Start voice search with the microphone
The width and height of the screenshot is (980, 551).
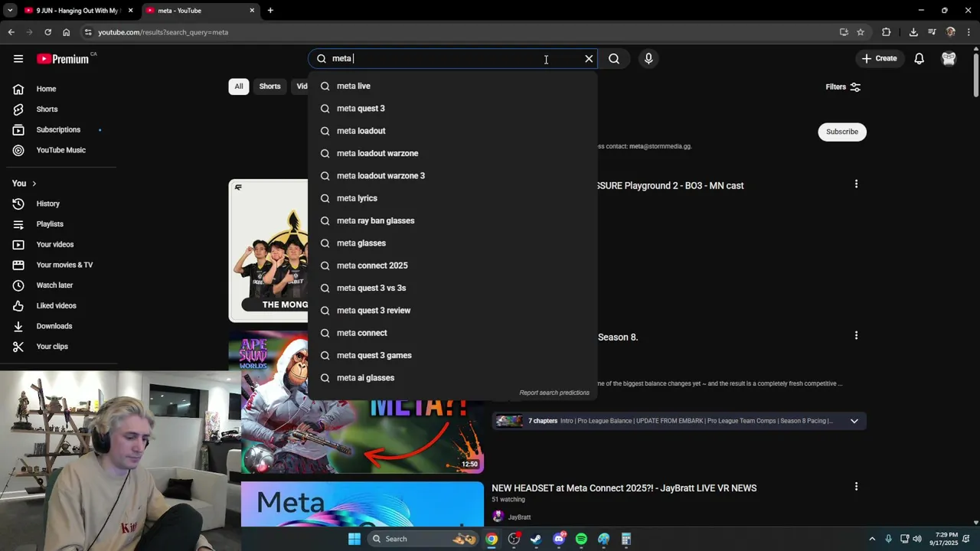coord(648,59)
